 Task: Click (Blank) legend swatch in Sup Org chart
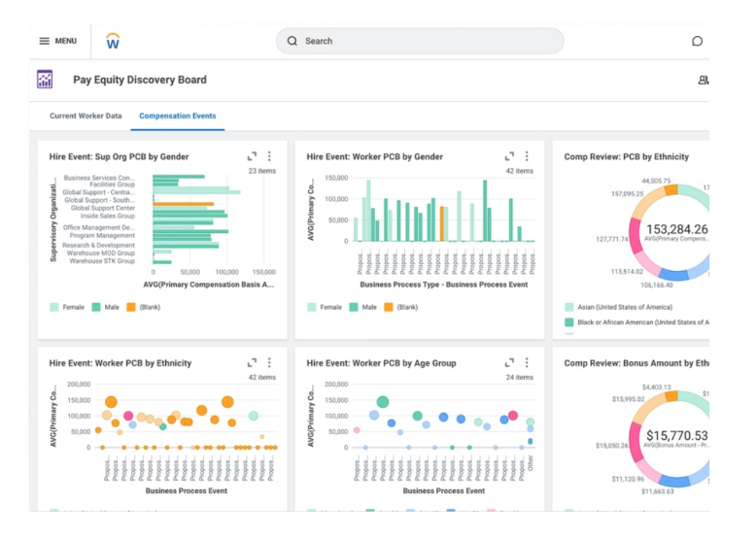point(130,307)
